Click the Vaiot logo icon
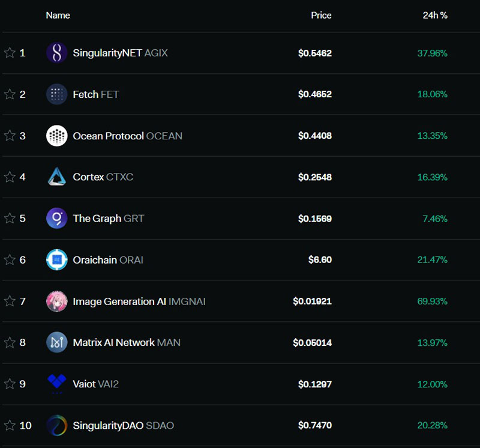The height and width of the screenshot is (448, 480). coord(57,384)
